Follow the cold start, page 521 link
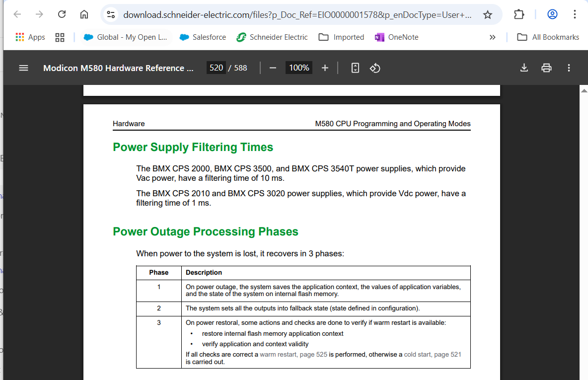Screen dimensions: 588x380 [x=433, y=355]
